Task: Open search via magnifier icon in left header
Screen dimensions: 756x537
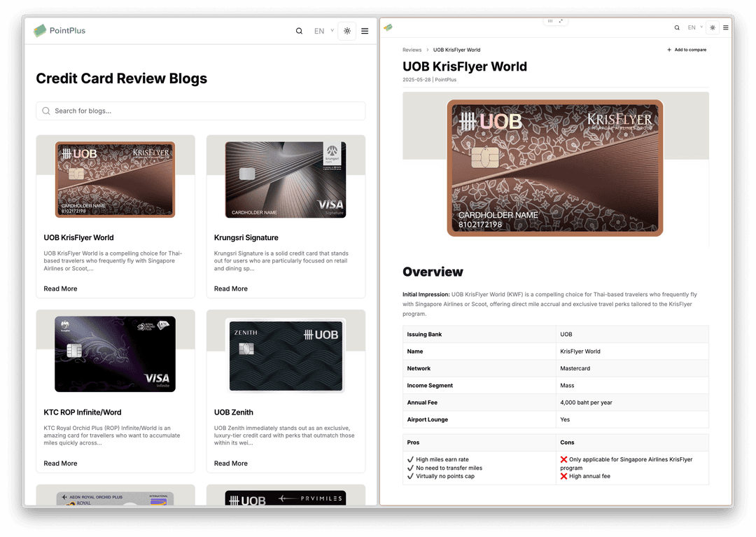Action: click(x=300, y=31)
